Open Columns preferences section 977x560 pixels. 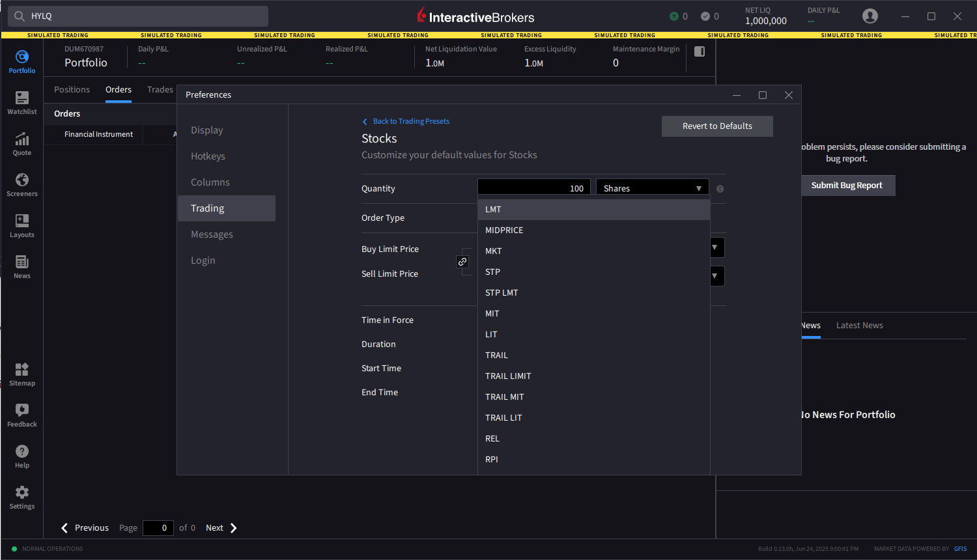(x=227, y=182)
